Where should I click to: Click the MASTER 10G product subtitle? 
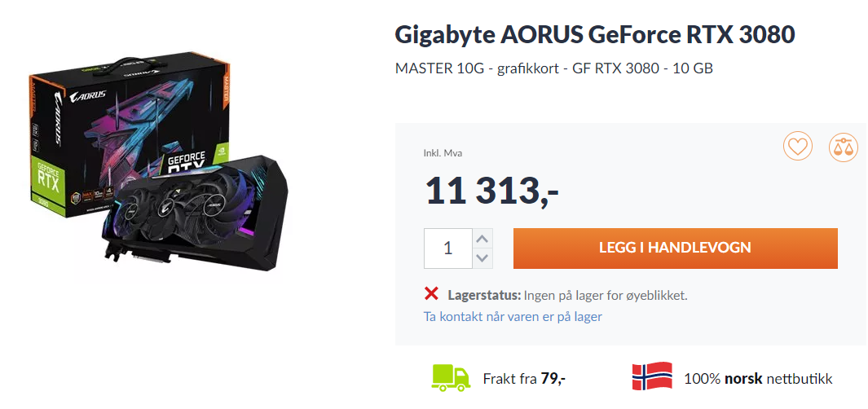[x=553, y=69]
